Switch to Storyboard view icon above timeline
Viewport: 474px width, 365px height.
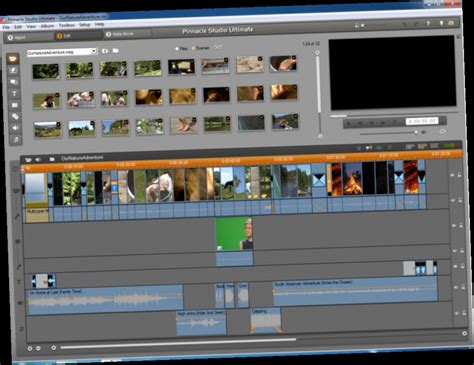pyautogui.click(x=410, y=146)
